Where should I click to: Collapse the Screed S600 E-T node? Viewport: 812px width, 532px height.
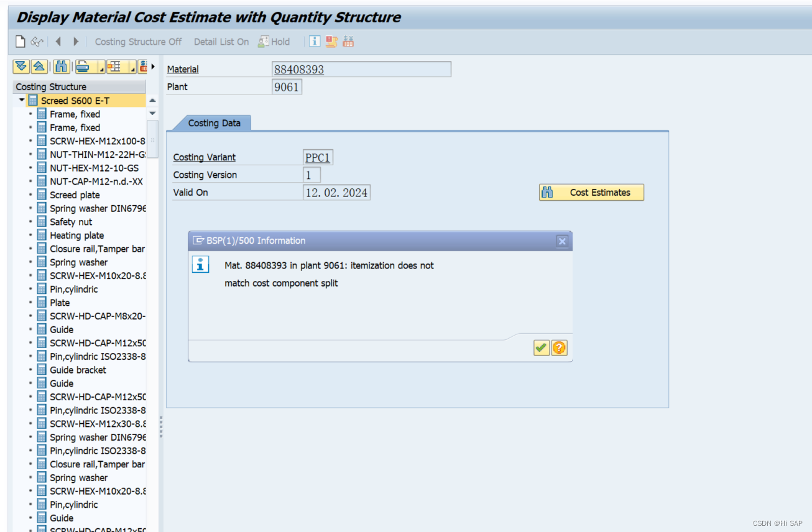tap(21, 100)
